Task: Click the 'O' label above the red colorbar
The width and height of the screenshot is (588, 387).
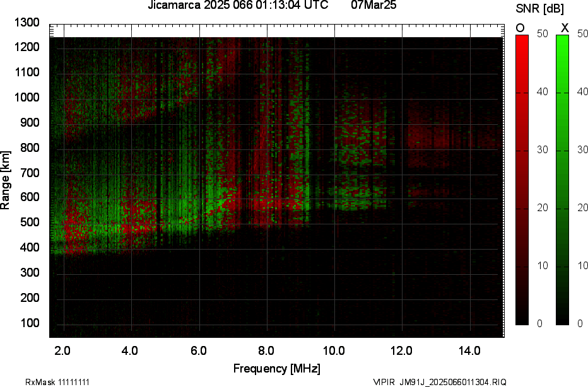Action: tap(520, 28)
